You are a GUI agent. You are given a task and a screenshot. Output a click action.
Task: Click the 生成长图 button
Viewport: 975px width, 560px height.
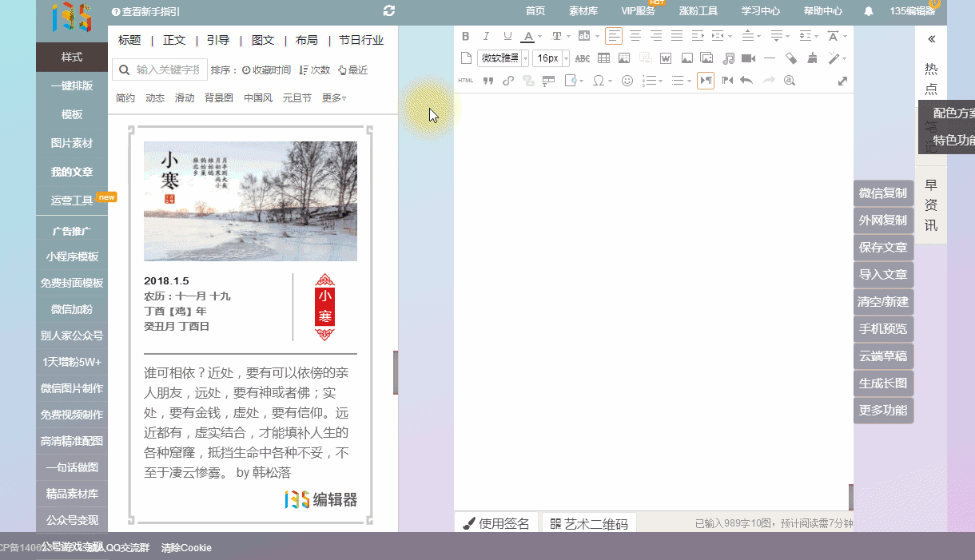tap(883, 383)
